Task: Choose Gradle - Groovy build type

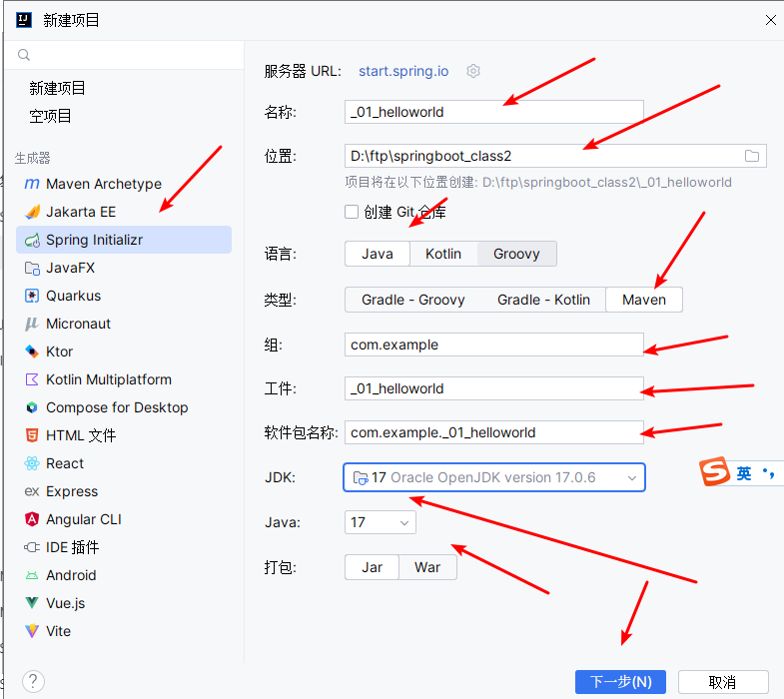Action: (x=413, y=300)
